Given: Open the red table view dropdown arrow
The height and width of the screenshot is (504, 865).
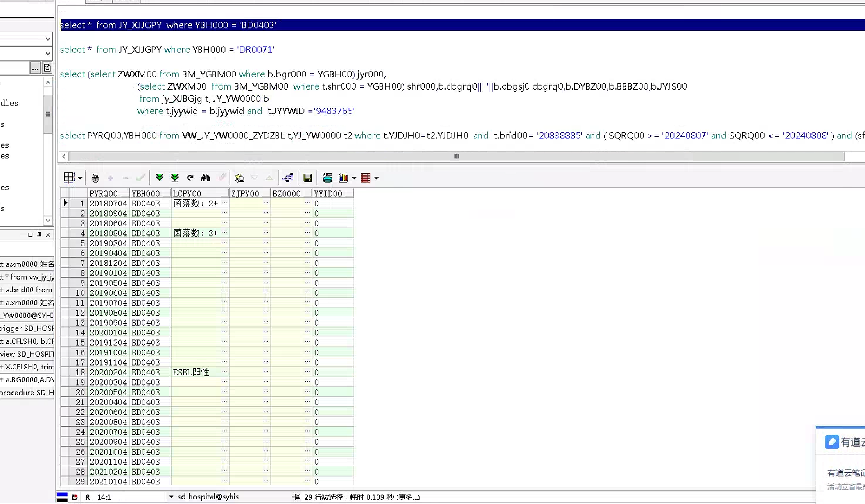Looking at the screenshot, I should coord(377,178).
